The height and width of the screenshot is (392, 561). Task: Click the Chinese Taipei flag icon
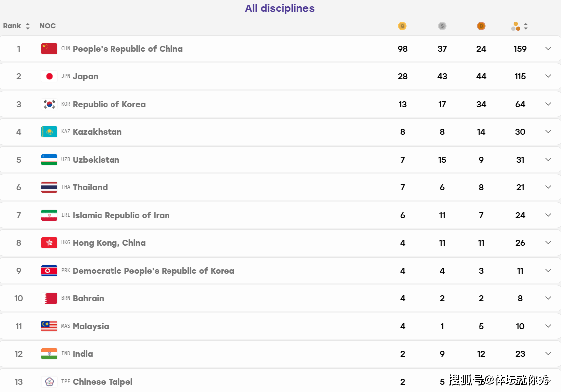tap(50, 382)
